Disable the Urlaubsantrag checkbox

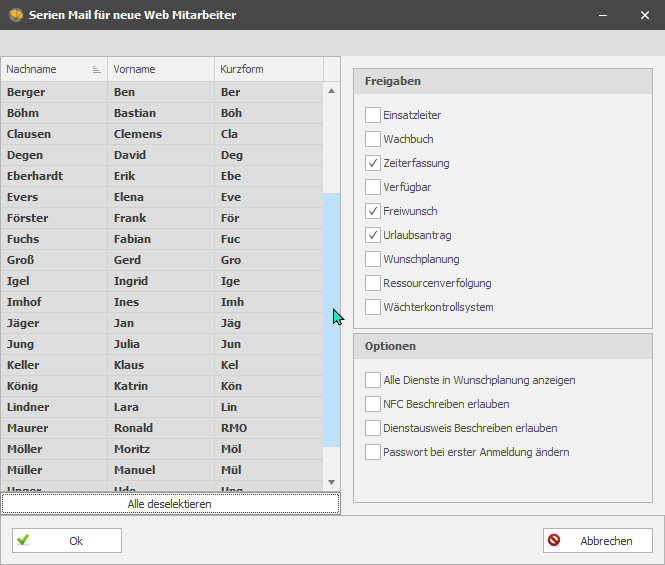[x=373, y=235]
